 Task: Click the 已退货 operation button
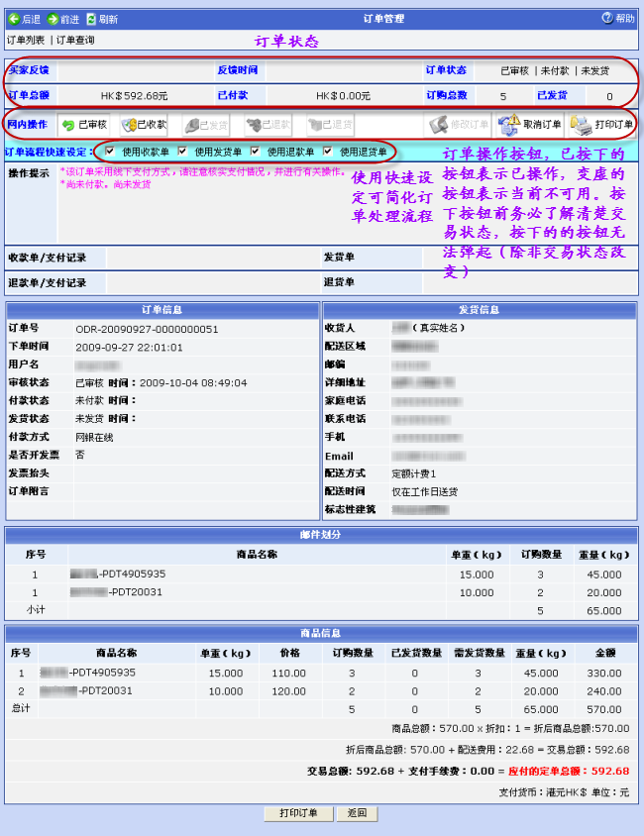[x=330, y=125]
